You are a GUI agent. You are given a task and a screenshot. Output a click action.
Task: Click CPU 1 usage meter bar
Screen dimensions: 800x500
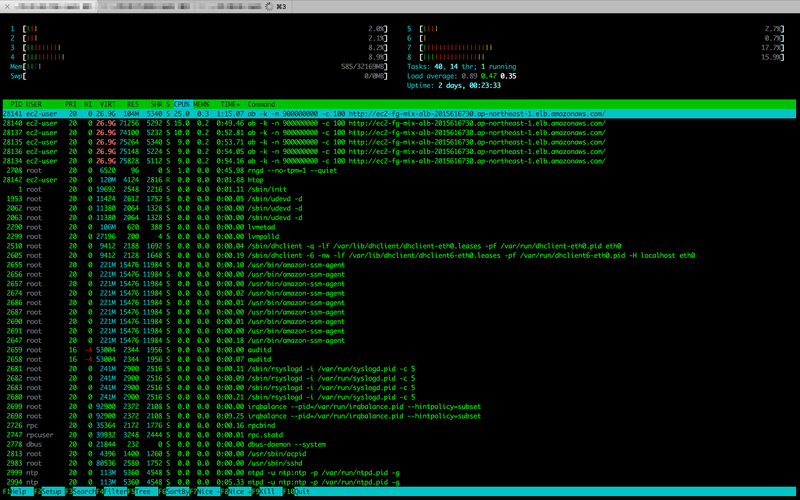coord(205,29)
